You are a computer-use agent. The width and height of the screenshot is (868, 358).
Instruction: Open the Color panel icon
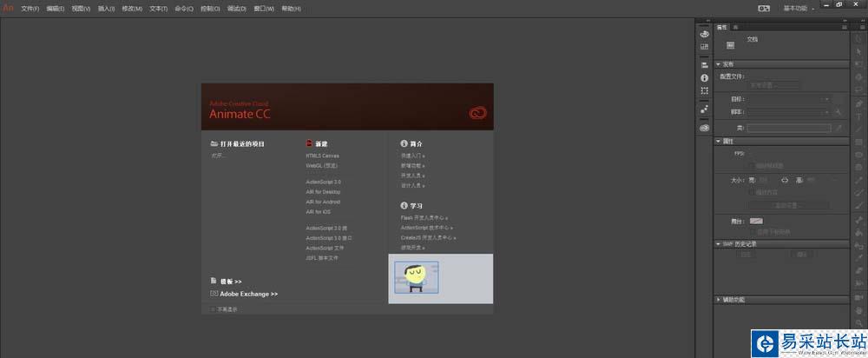pyautogui.click(x=704, y=34)
